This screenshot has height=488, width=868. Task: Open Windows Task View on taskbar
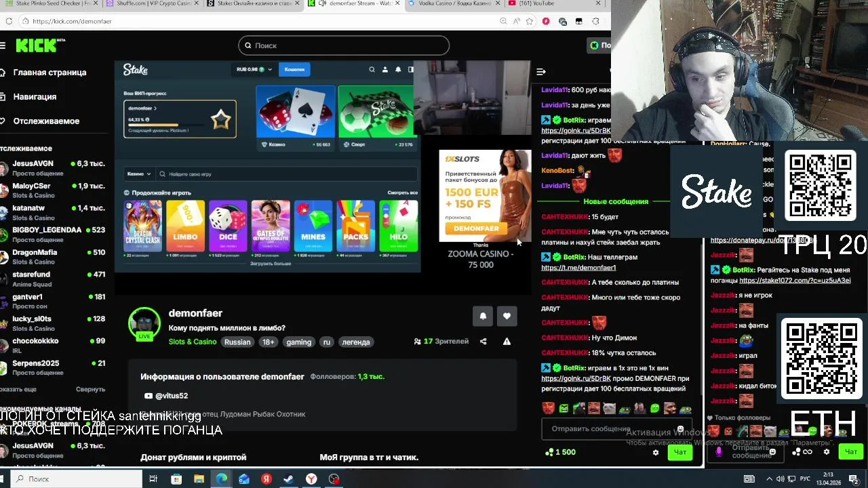153,479
